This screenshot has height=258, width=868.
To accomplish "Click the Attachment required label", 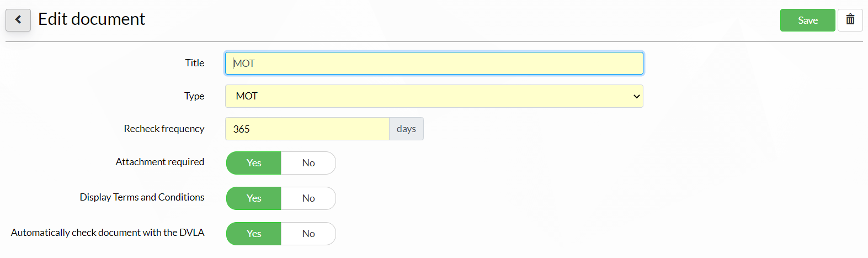I will (x=160, y=162).
